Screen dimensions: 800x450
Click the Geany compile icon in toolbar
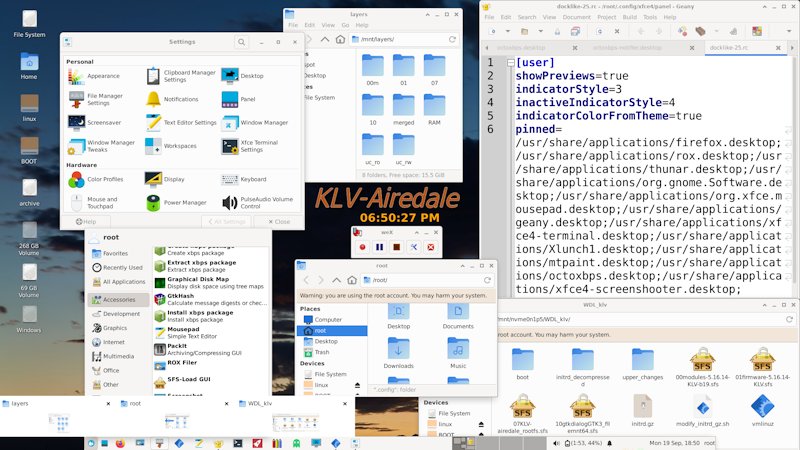point(682,32)
